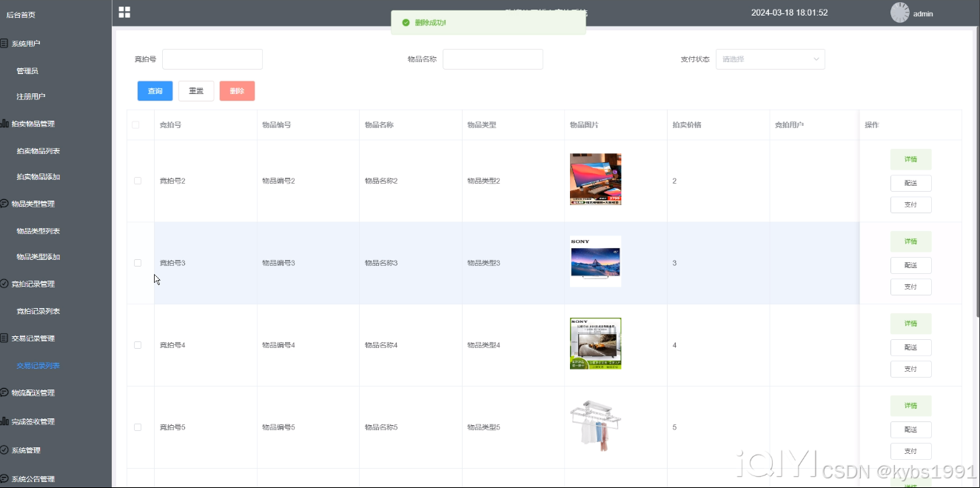Click the 完成签收管理 bar chart icon

pyautogui.click(x=4, y=421)
